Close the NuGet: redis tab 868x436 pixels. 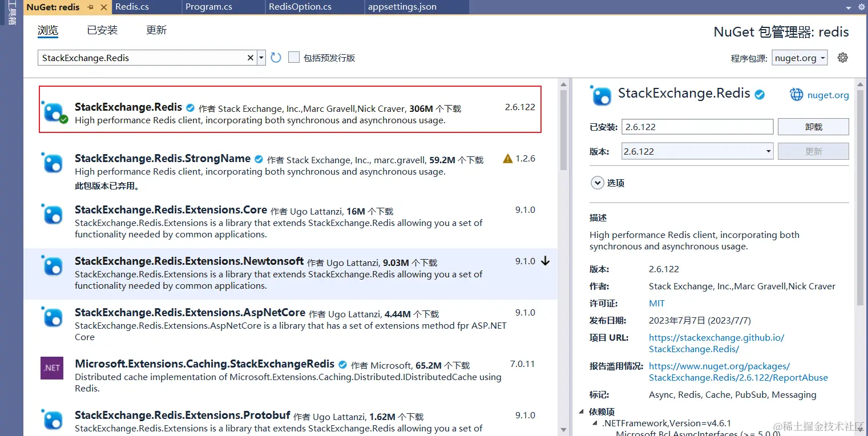[x=103, y=7]
